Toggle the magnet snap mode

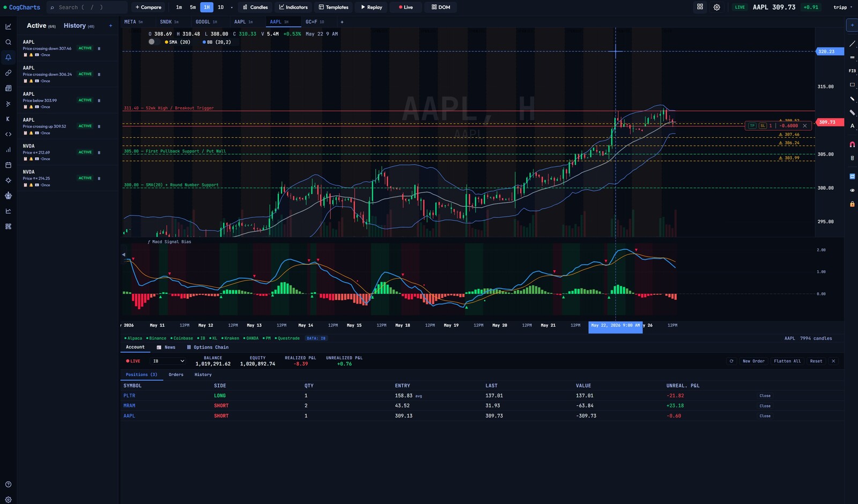[x=852, y=145]
